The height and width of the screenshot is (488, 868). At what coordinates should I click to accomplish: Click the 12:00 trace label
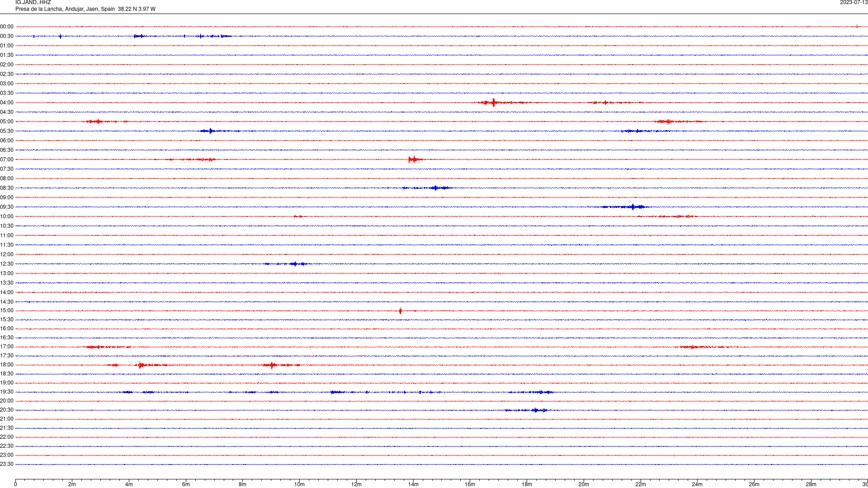(7, 254)
